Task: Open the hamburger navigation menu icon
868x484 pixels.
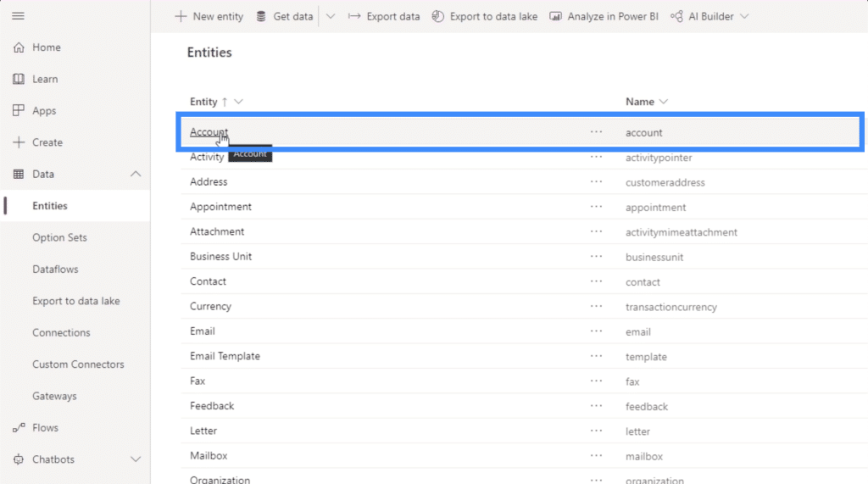Action: tap(19, 16)
